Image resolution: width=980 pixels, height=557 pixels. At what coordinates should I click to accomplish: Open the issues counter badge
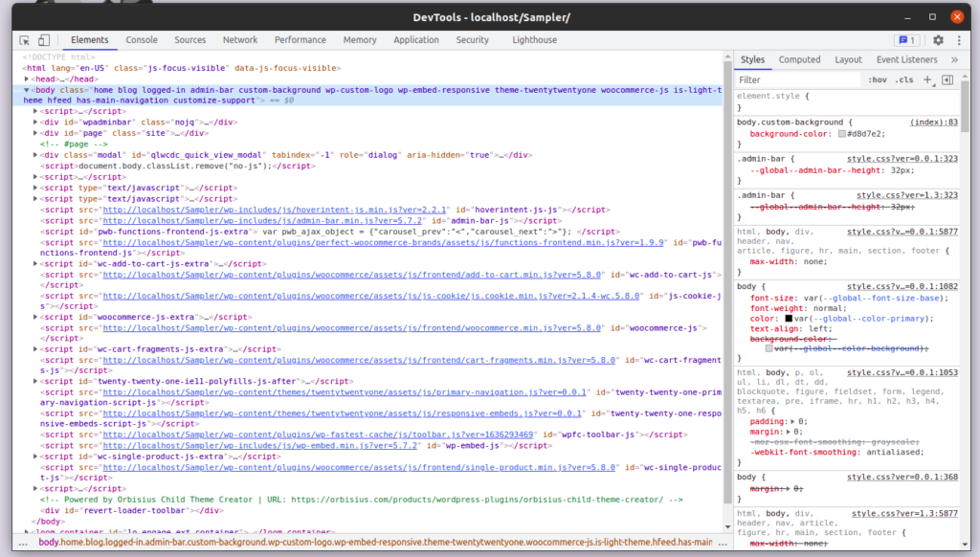click(x=907, y=40)
